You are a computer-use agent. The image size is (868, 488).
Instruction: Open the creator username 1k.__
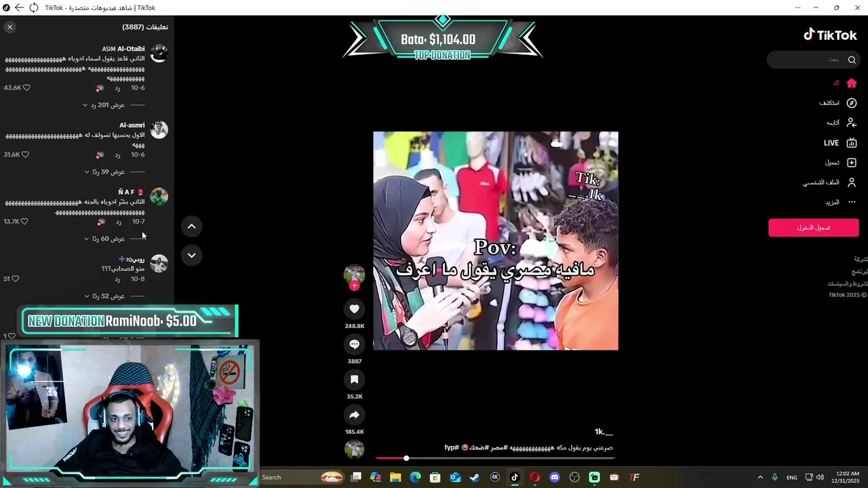click(604, 432)
